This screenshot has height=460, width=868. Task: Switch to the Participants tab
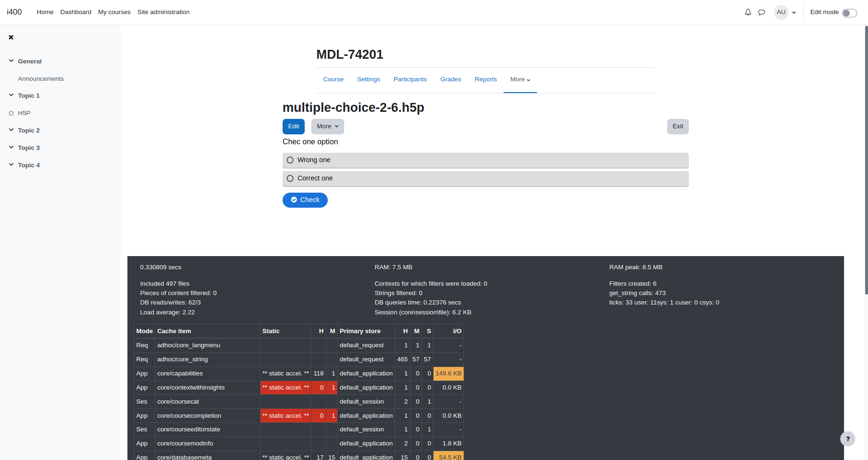tap(410, 79)
